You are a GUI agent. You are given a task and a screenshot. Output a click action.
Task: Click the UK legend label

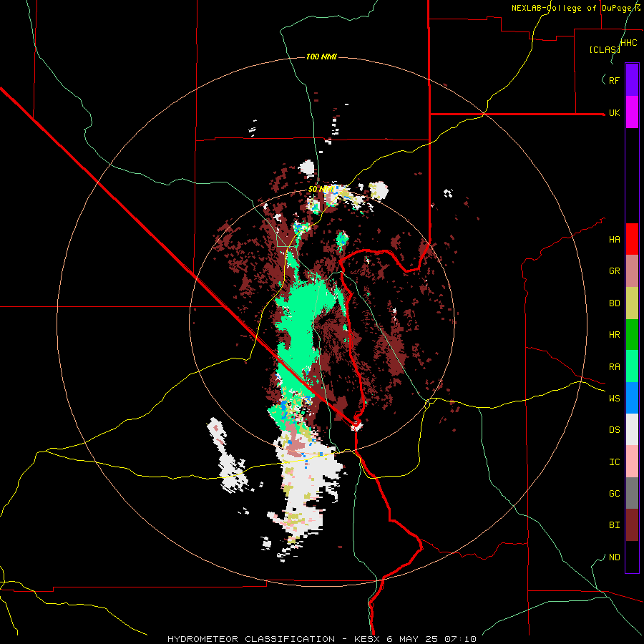click(x=614, y=112)
